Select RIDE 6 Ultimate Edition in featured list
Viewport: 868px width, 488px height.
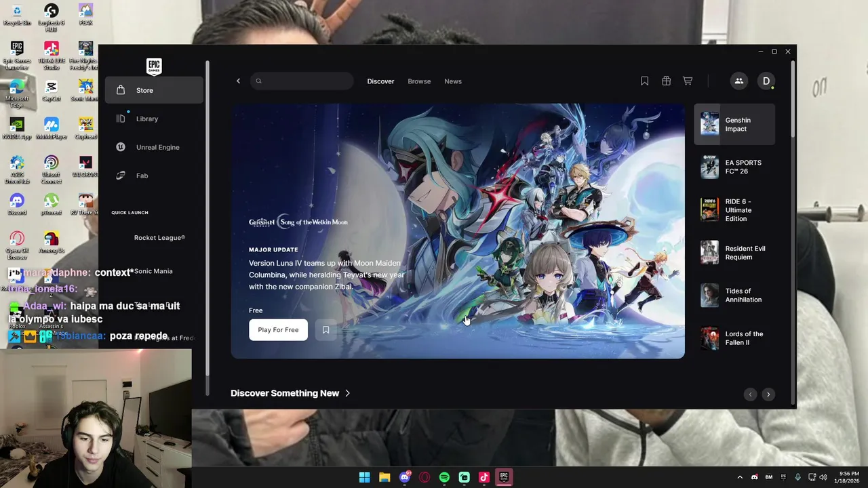tap(734, 210)
